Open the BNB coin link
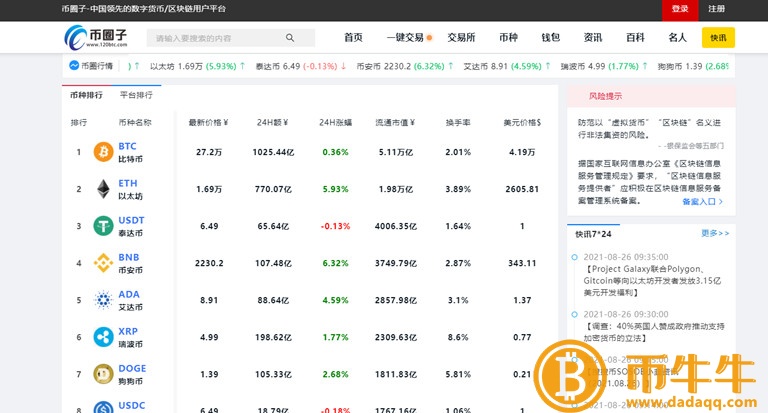 point(129,257)
